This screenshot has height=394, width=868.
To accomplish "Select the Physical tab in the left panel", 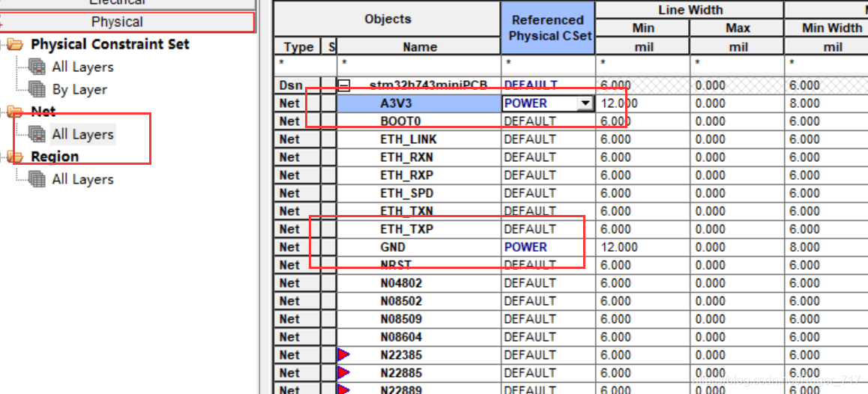I will pyautogui.click(x=117, y=22).
